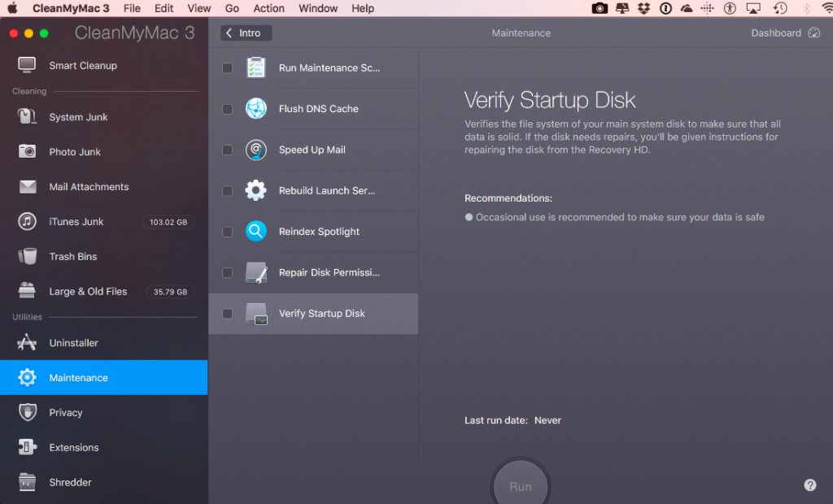Click Speed Up Mail at-sign icon
The image size is (833, 504).
coord(256,150)
